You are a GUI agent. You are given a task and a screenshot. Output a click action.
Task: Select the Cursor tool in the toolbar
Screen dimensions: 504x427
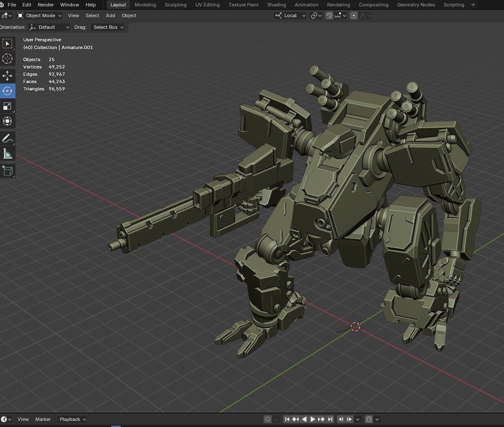pos(7,59)
